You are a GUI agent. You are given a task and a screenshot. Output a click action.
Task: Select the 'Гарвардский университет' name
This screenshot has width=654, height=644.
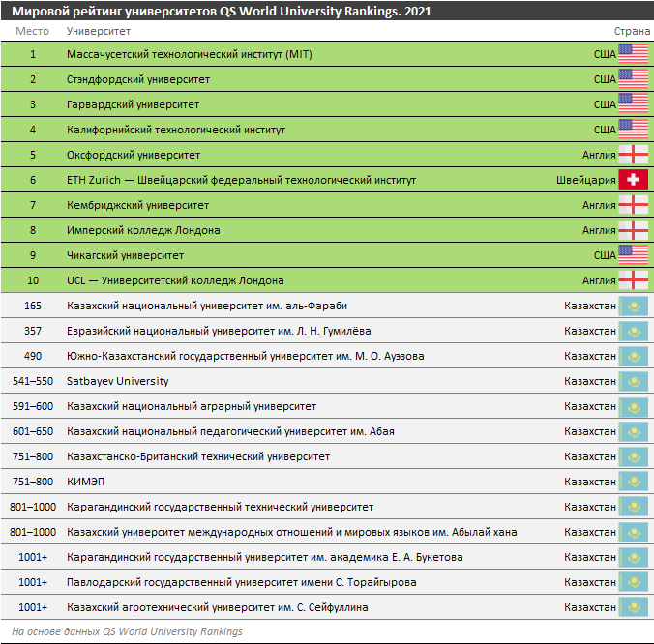click(x=133, y=104)
